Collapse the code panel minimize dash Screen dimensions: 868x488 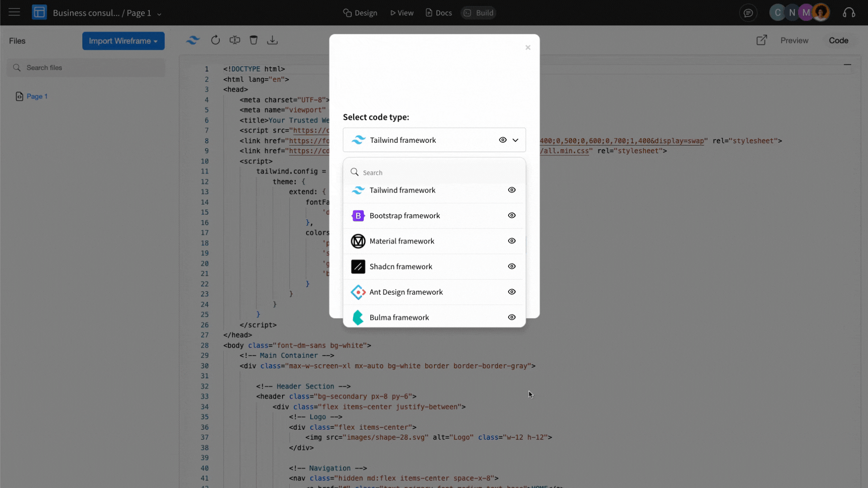coord(847,65)
